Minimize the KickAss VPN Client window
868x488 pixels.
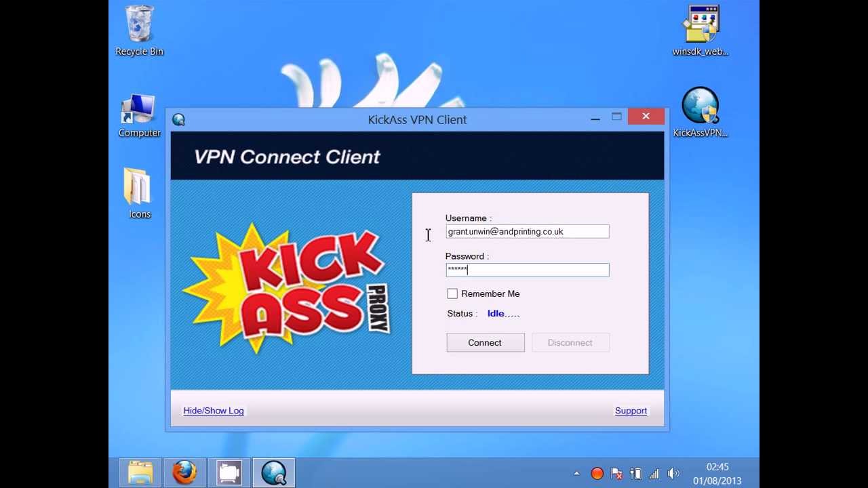(x=595, y=118)
